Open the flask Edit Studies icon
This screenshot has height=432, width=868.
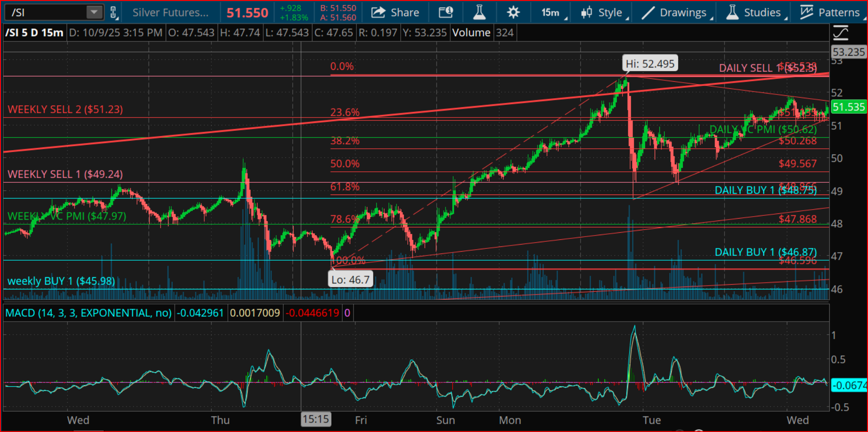tap(479, 12)
